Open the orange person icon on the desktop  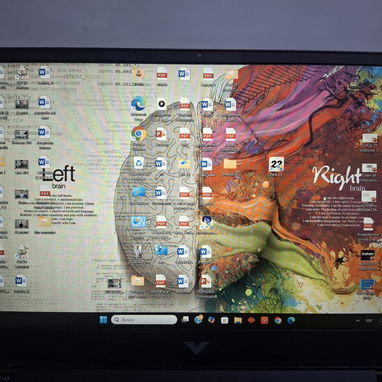138,72
